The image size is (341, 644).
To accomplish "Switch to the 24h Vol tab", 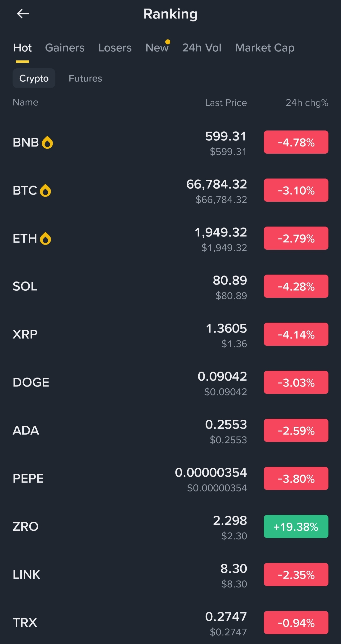I will click(202, 48).
